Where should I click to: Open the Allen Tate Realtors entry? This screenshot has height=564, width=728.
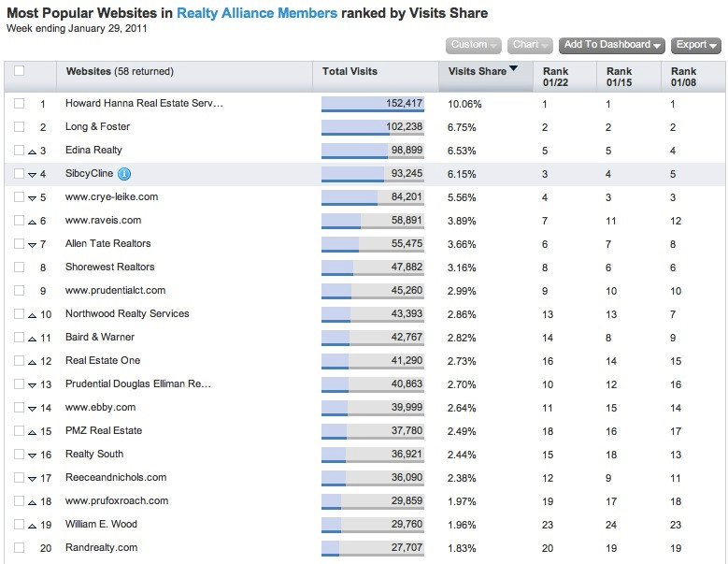107,243
